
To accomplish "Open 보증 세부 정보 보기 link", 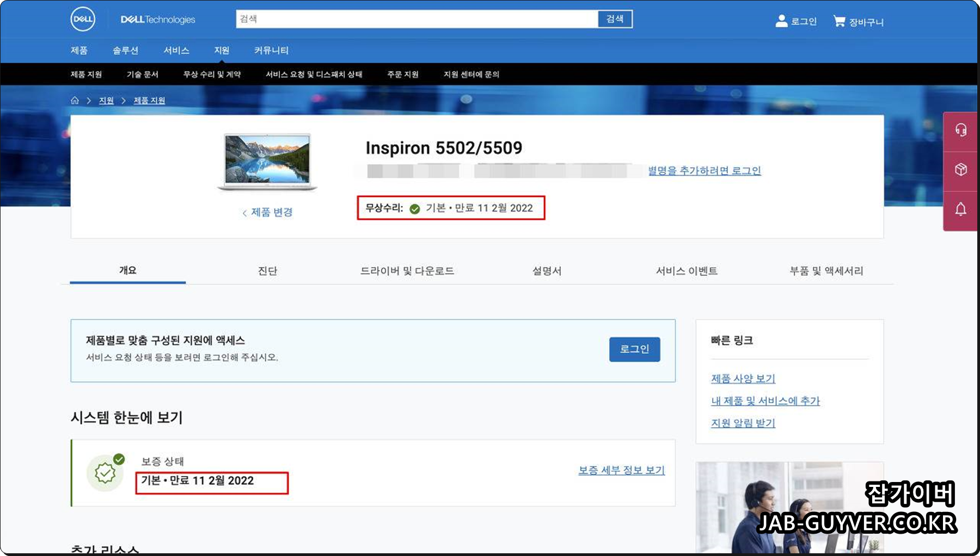I will coord(622,470).
